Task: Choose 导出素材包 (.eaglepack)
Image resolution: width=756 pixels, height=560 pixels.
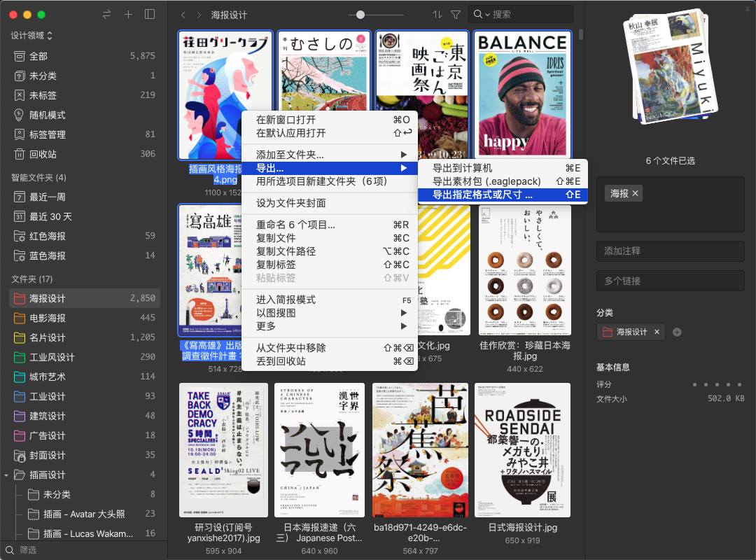Action: tap(503, 181)
